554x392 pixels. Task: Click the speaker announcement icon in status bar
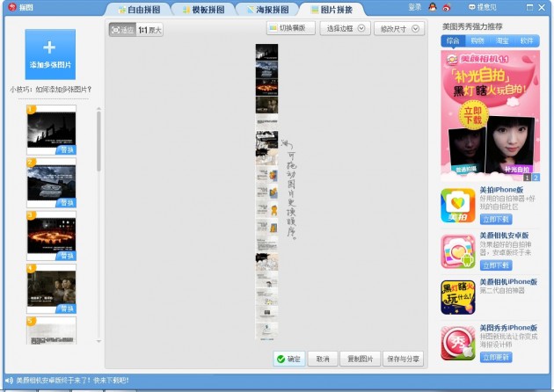pos(8,381)
